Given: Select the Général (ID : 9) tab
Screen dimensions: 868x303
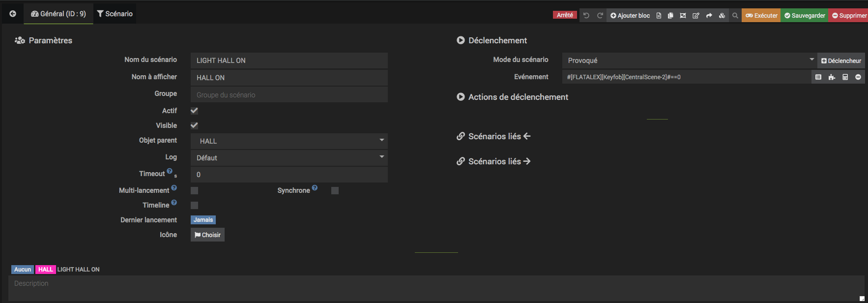Looking at the screenshot, I should [58, 14].
